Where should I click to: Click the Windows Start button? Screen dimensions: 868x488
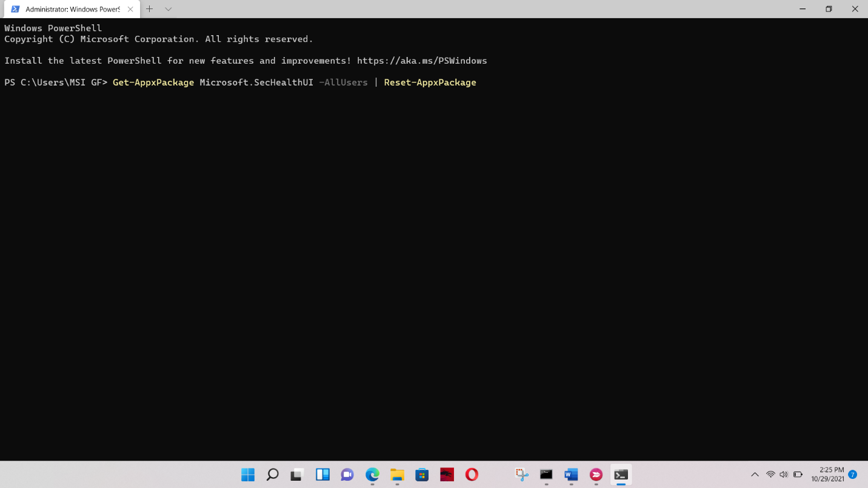248,475
